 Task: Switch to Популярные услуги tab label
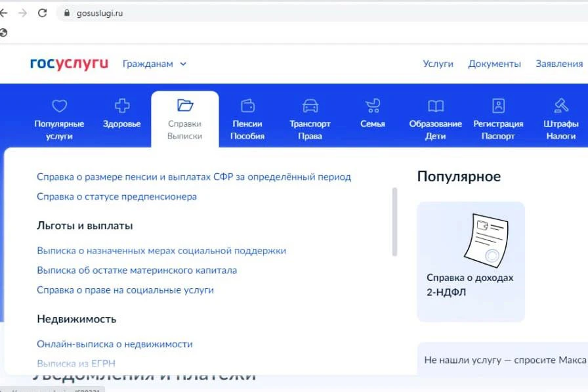coord(59,130)
